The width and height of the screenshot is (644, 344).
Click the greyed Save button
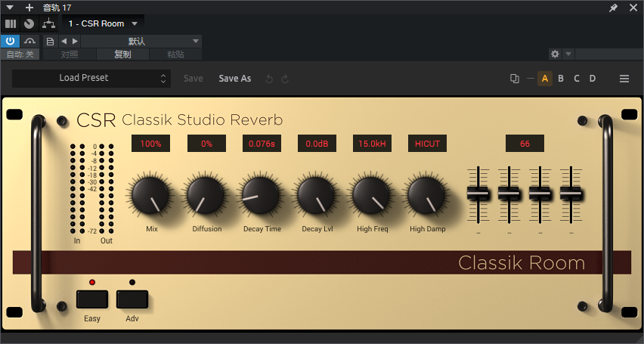(193, 79)
